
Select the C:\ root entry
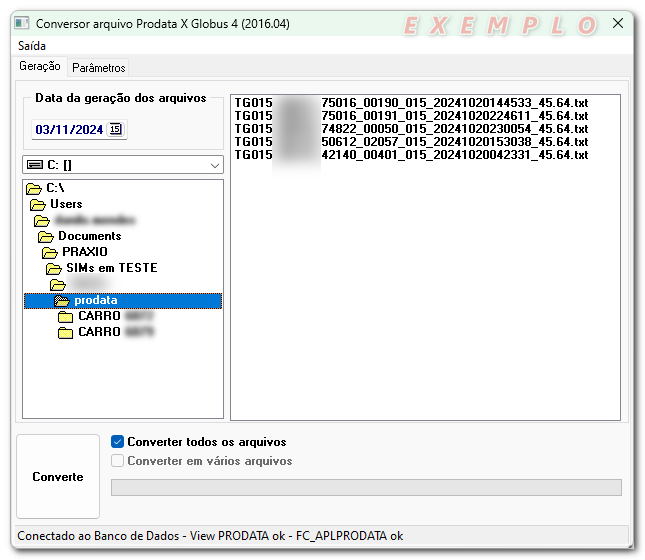[x=55, y=188]
